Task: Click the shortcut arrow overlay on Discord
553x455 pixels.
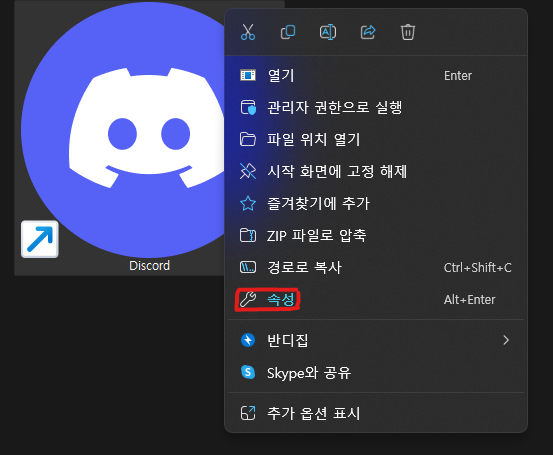Action: click(40, 239)
